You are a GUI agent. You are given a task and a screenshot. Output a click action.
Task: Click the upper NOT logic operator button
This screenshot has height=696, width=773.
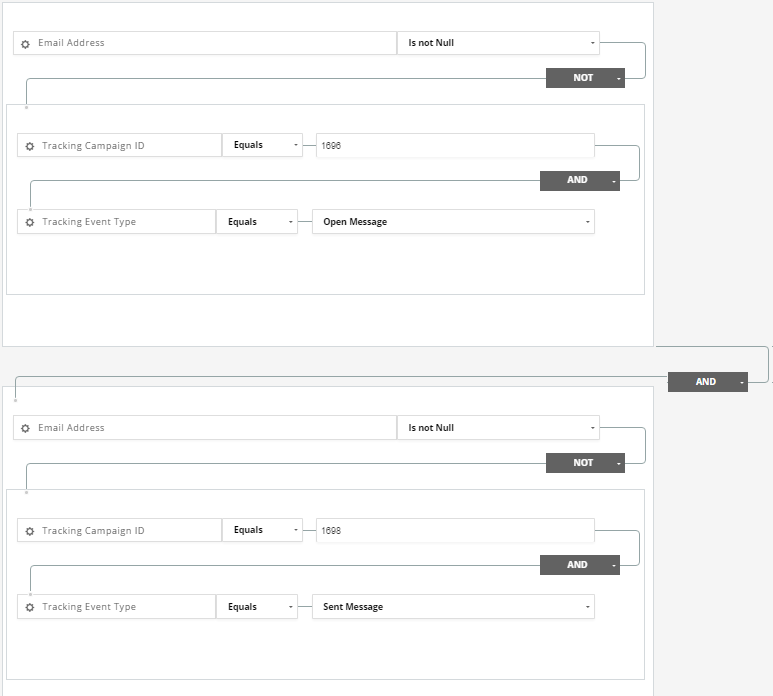[585, 78]
